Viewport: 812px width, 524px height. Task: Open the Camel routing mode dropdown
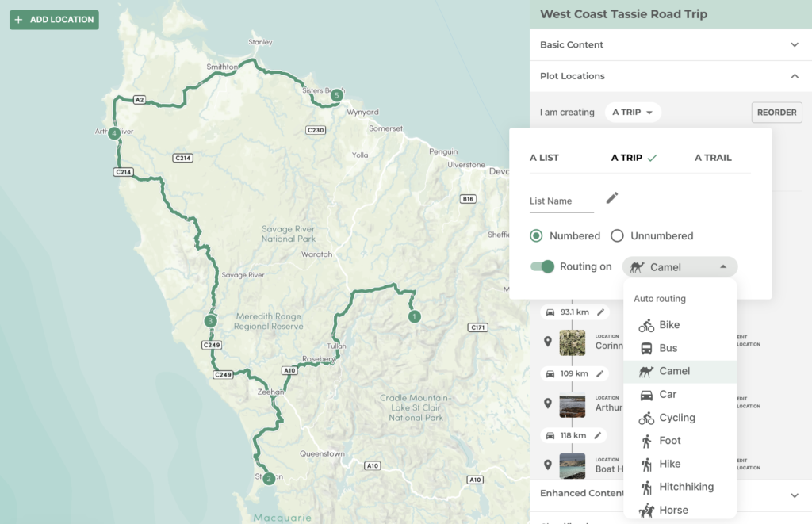pos(680,267)
